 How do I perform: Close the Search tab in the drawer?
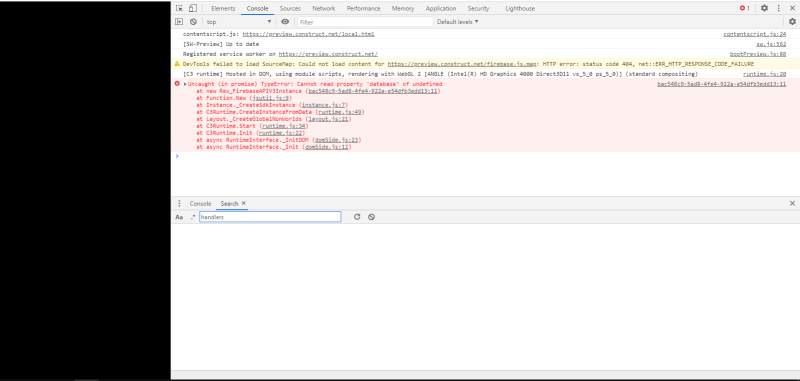[x=244, y=203]
